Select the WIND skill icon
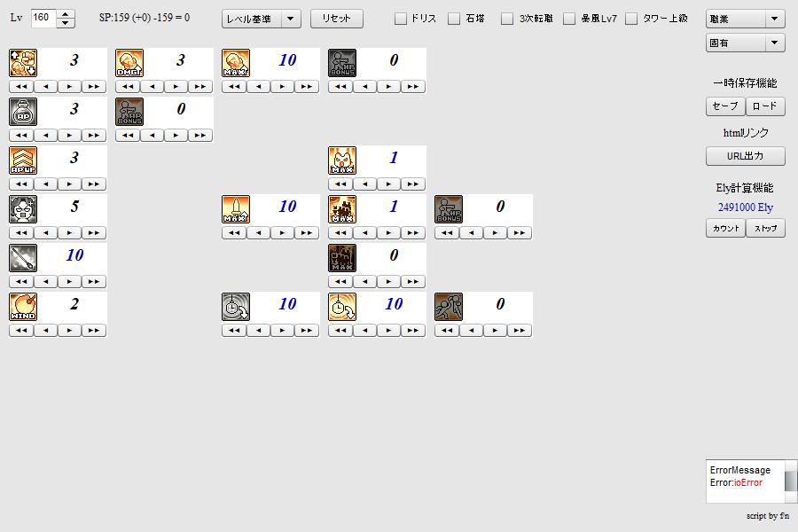This screenshot has height=532, width=798. (x=23, y=307)
